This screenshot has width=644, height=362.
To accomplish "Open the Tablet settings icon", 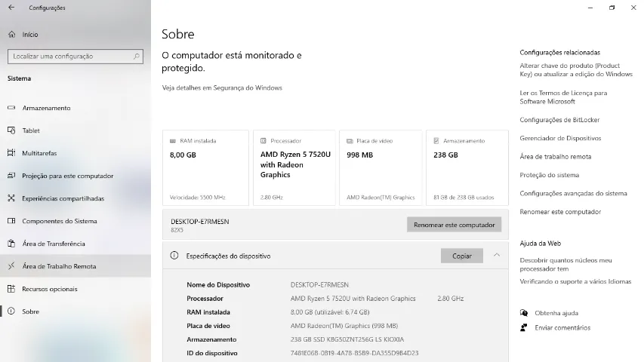I will 11,130.
